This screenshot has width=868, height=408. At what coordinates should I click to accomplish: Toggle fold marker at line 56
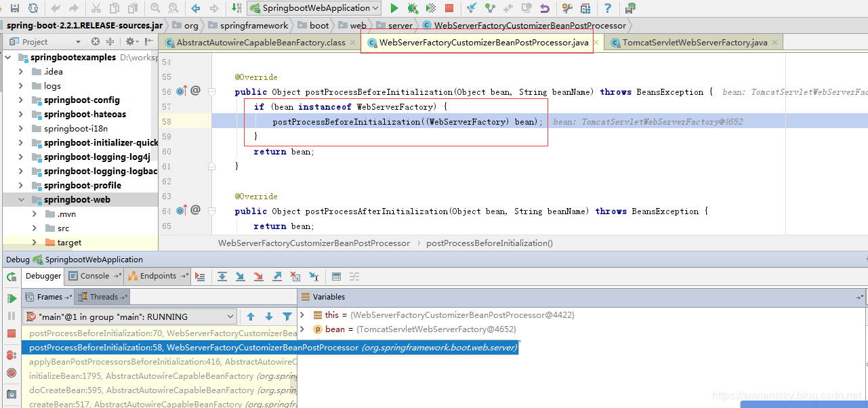pyautogui.click(x=212, y=91)
